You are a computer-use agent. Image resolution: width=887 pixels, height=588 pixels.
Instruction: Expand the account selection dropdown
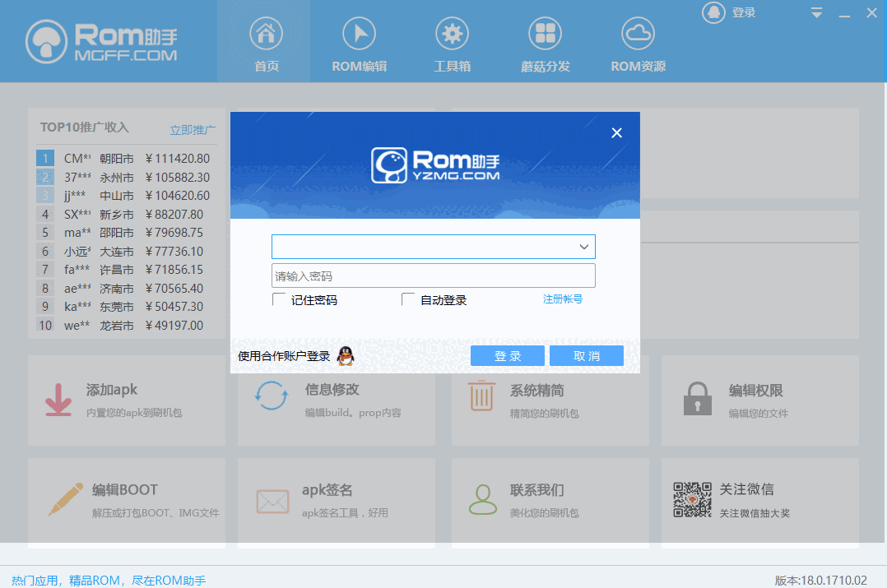[584, 246]
